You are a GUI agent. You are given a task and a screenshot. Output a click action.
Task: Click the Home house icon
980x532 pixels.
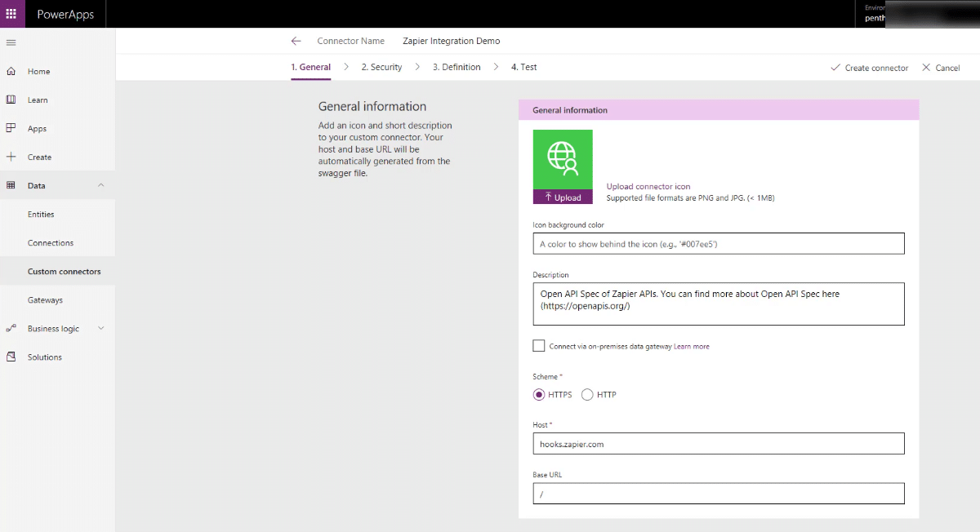pyautogui.click(x=11, y=72)
